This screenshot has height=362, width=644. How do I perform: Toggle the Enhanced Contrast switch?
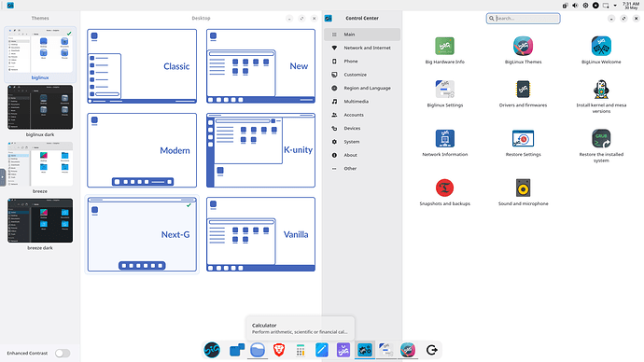coord(63,353)
